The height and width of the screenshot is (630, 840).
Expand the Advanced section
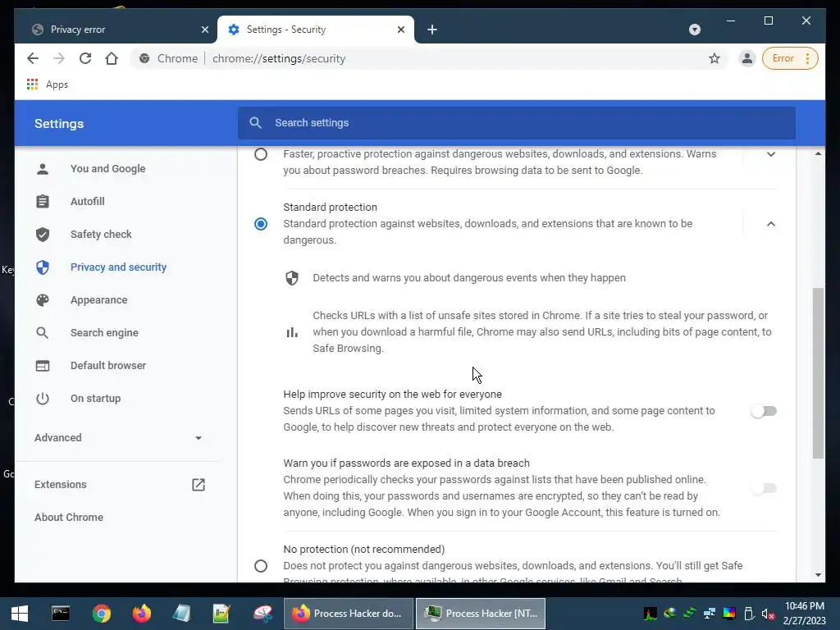click(118, 438)
